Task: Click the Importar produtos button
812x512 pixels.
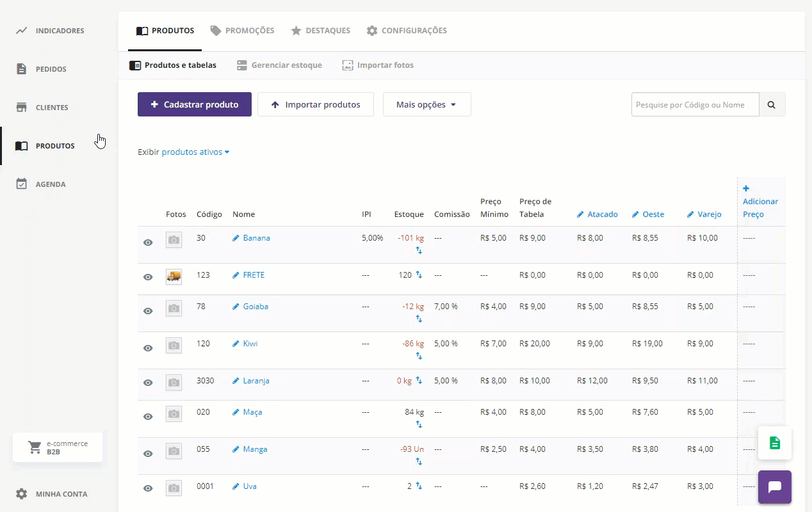Action: click(x=315, y=104)
